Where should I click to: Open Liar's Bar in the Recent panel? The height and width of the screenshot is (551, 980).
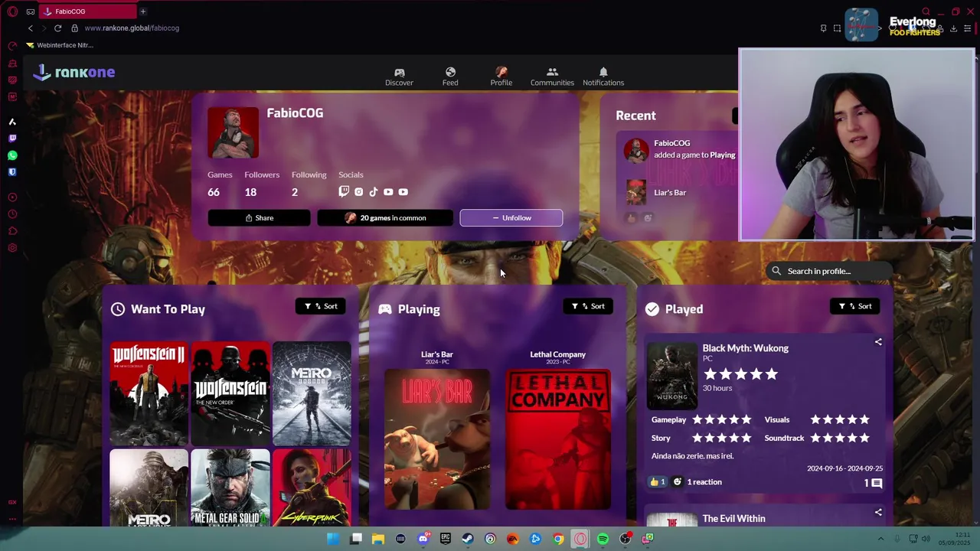(x=670, y=193)
